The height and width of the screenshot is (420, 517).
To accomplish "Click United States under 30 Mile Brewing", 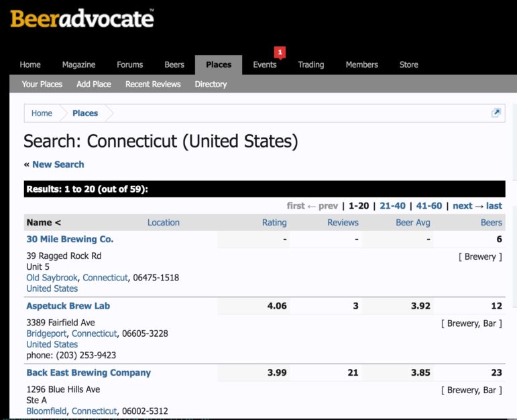I will 52,288.
